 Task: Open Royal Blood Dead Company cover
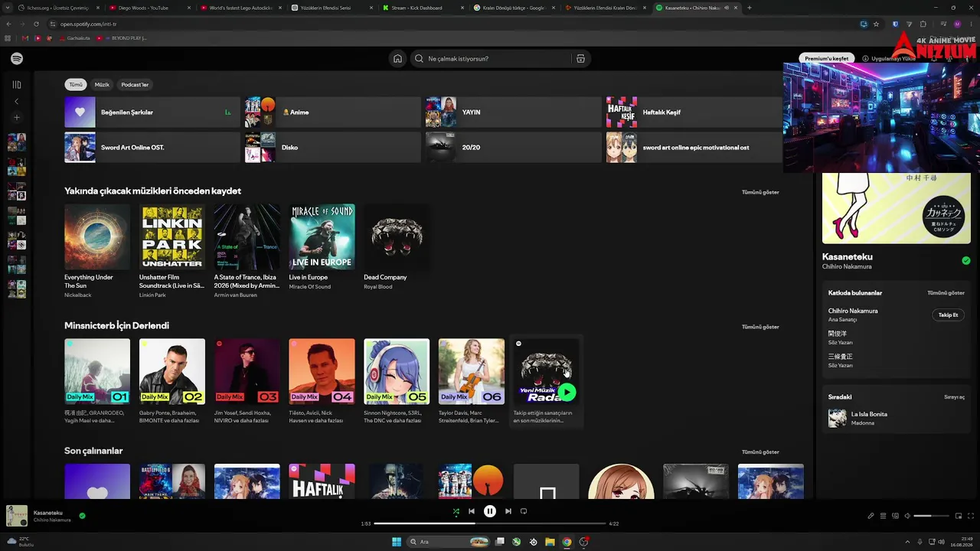pyautogui.click(x=397, y=237)
